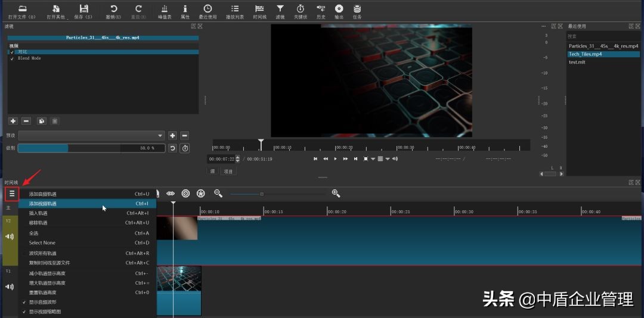Click the timeline zoom-in magnifier
The image size is (644, 318).
336,194
